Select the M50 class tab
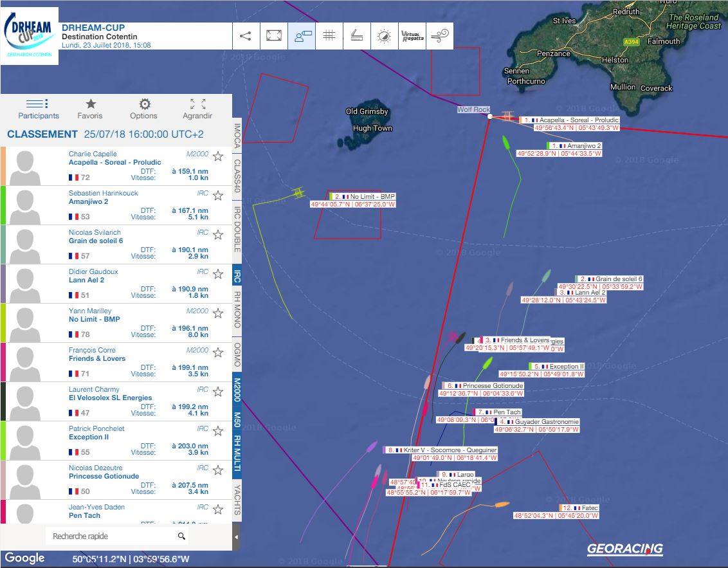Screen dimensions: 728x568 click(237, 420)
